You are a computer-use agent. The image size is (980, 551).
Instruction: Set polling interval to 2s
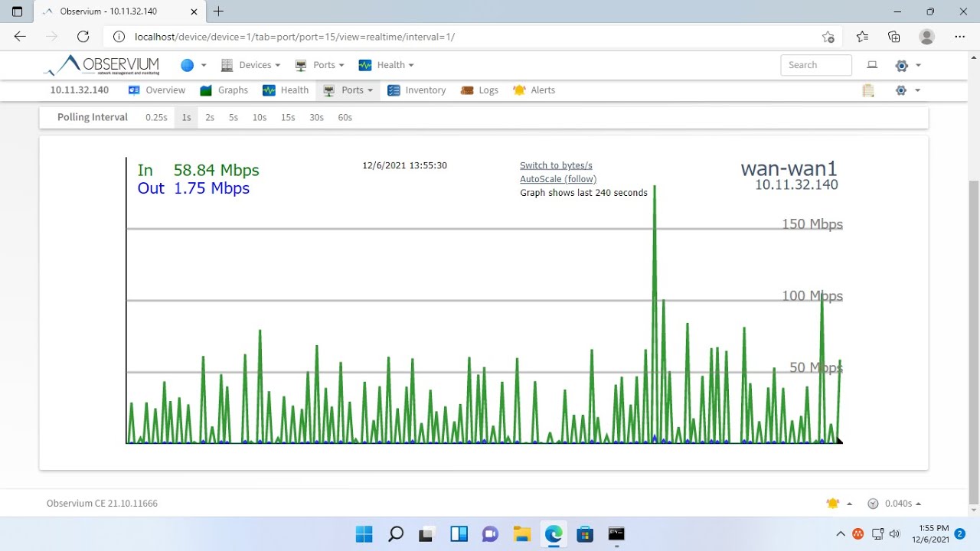210,117
